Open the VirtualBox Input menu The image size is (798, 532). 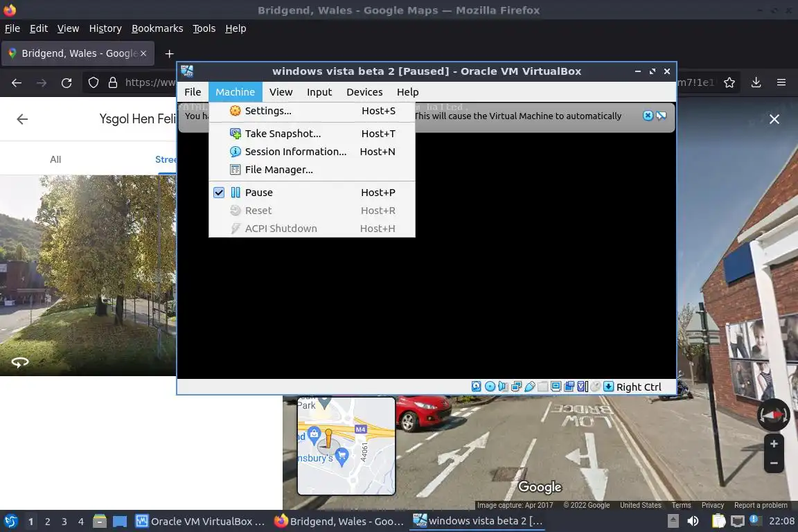pos(319,92)
